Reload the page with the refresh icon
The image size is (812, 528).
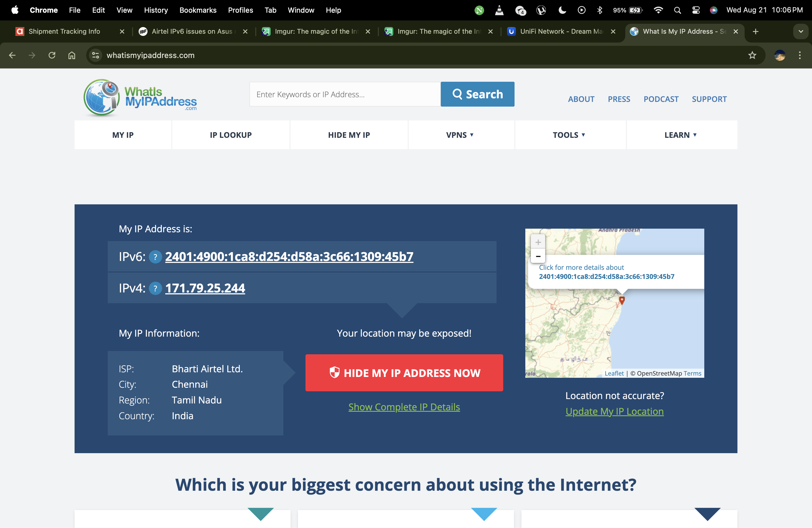tap(52, 55)
